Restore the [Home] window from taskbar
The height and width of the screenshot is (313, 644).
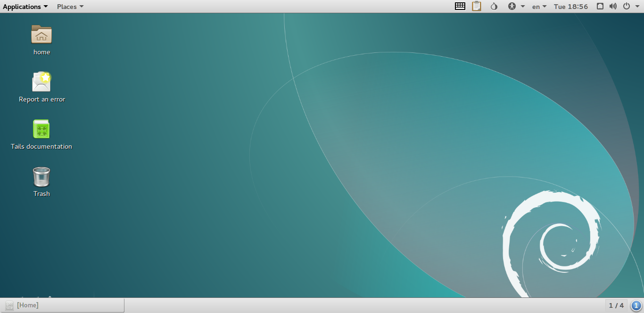click(x=63, y=305)
